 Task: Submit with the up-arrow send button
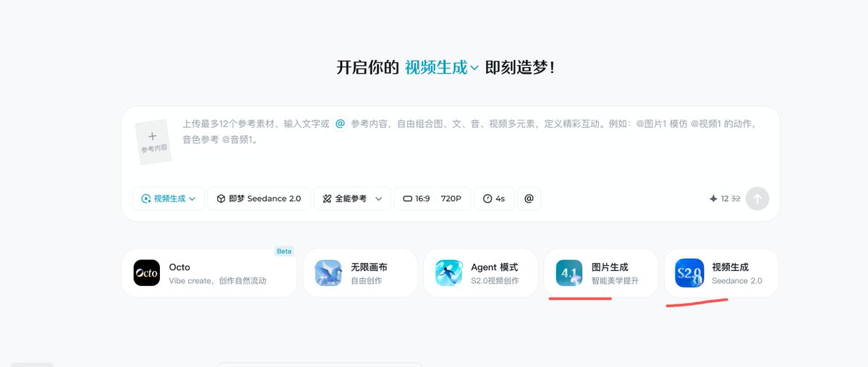click(x=757, y=199)
